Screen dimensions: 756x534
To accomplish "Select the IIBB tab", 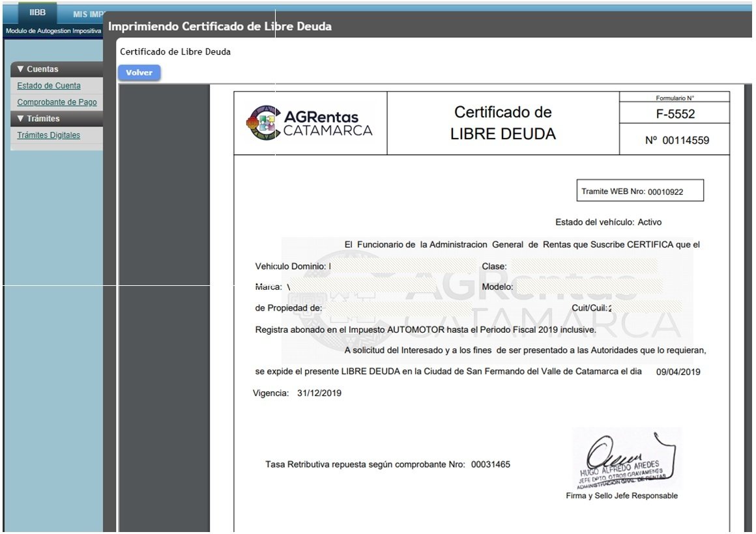I will click(38, 12).
